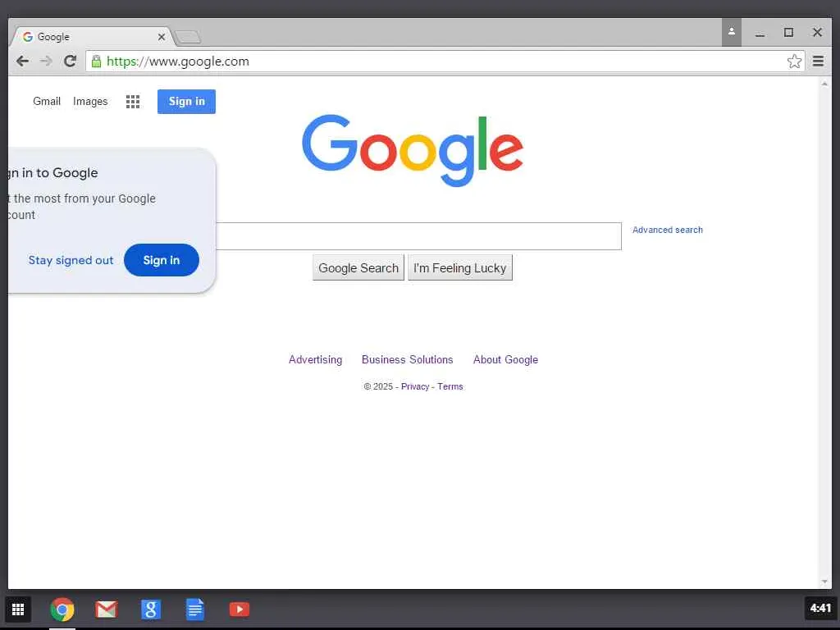This screenshot has width=840, height=630.
Task: Open the Chrome hamburger menu
Action: [x=818, y=61]
